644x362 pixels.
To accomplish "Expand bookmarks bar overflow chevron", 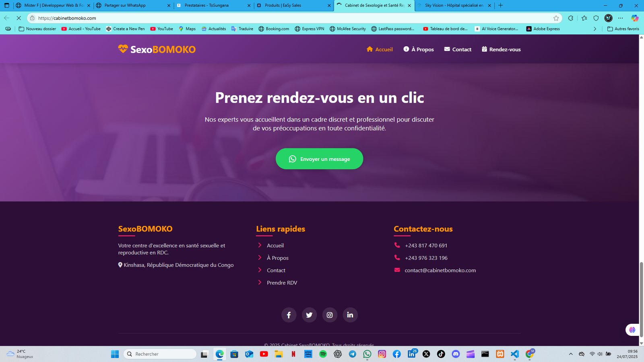I will click(x=595, y=29).
